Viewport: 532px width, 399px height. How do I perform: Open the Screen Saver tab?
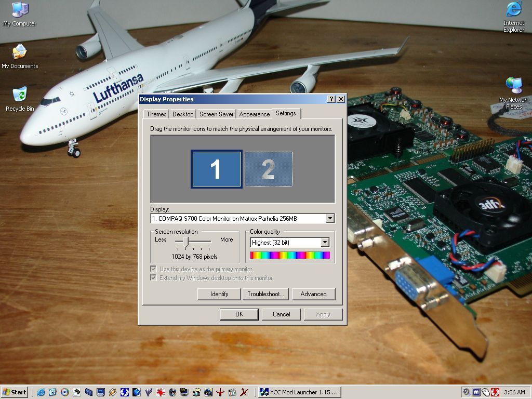[217, 114]
